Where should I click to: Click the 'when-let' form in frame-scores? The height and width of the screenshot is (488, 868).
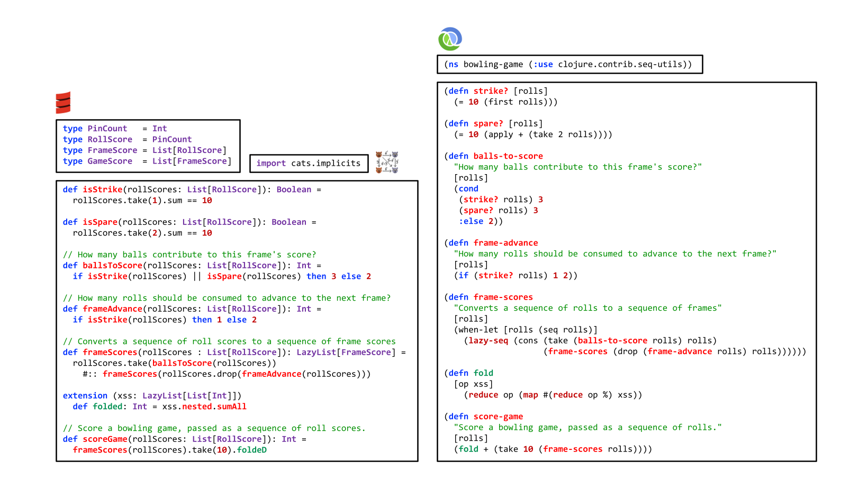pyautogui.click(x=478, y=330)
